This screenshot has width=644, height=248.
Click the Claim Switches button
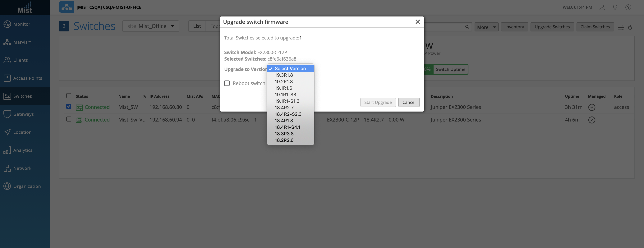[595, 27]
